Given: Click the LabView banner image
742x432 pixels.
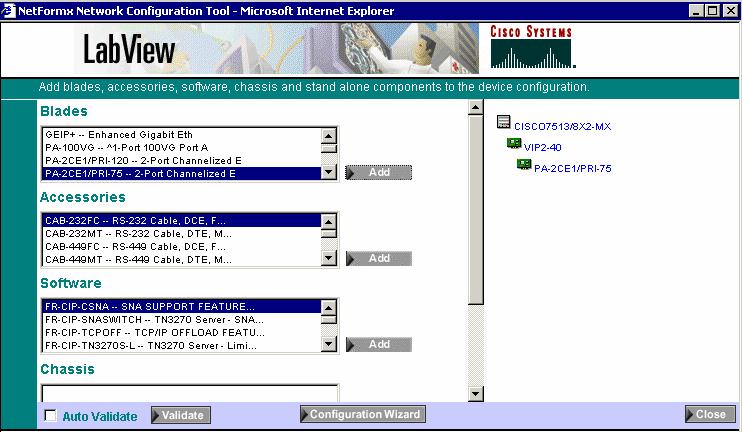Looking at the screenshot, I should [x=276, y=49].
